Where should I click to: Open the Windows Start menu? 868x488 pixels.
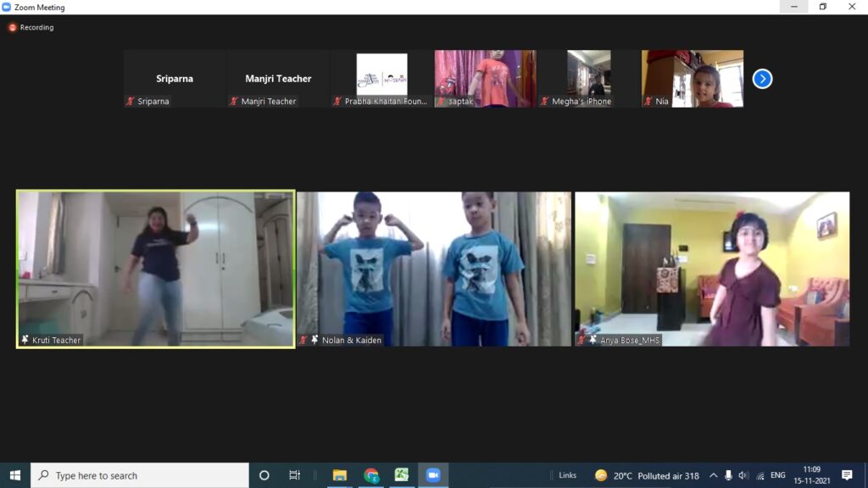click(15, 475)
